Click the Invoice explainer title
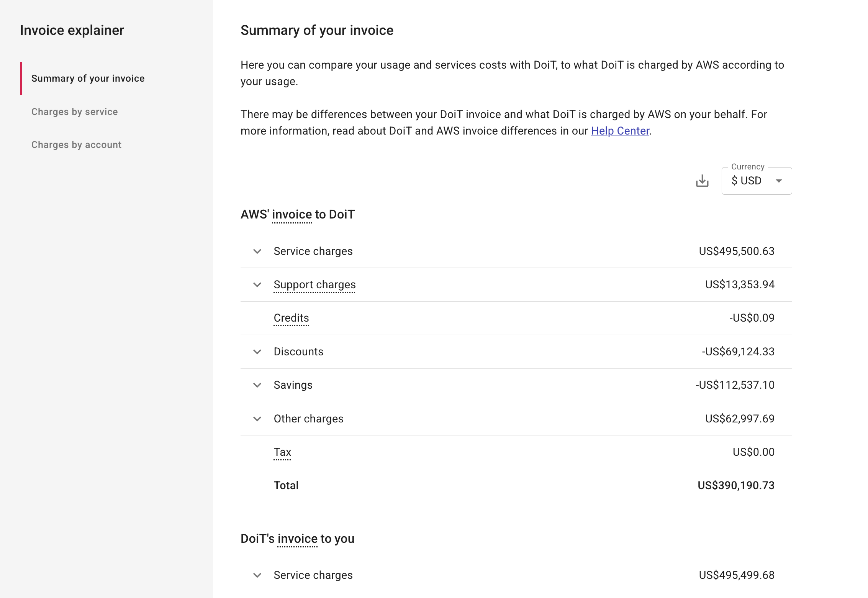Screen dimensions: 868x598 tap(72, 30)
